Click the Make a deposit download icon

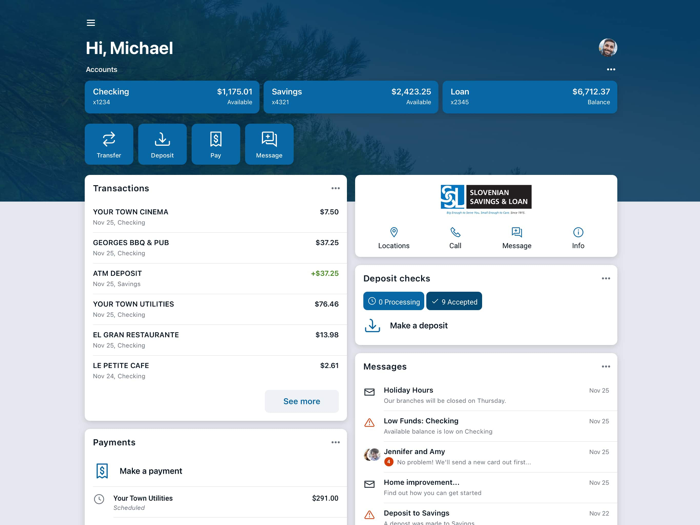372,325
